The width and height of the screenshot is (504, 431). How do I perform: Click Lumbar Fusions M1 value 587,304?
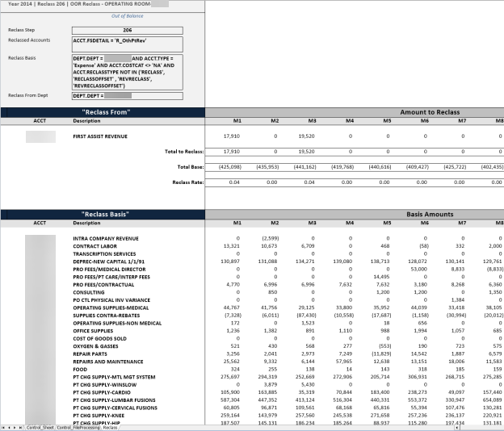point(230,400)
